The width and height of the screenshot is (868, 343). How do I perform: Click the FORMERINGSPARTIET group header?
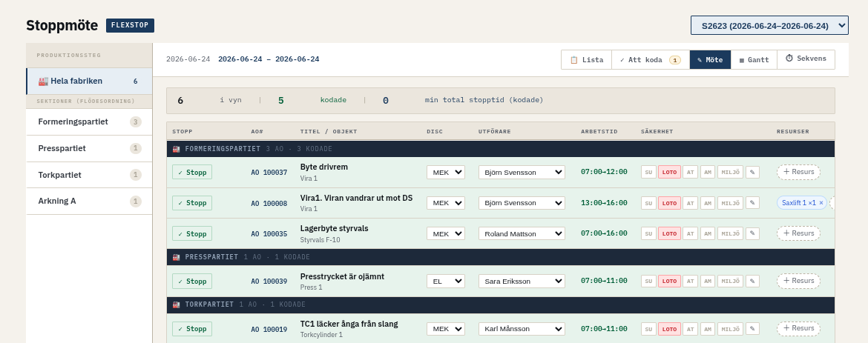(x=501, y=149)
